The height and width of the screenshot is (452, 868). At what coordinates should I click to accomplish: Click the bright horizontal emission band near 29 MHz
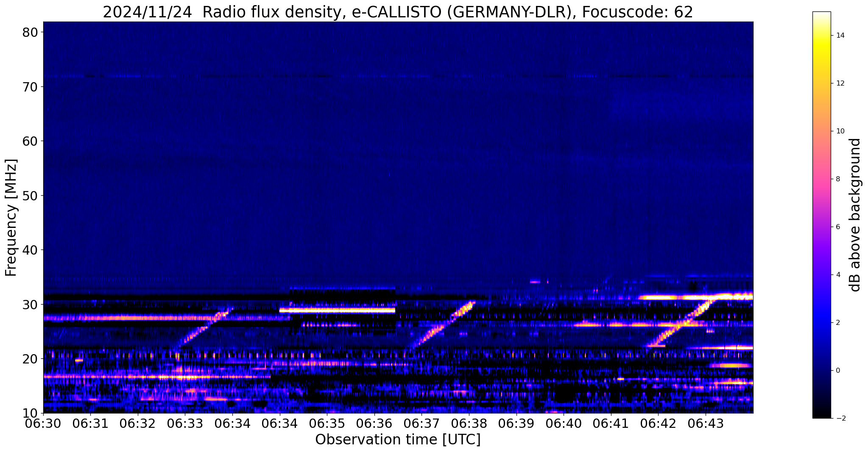(x=337, y=311)
